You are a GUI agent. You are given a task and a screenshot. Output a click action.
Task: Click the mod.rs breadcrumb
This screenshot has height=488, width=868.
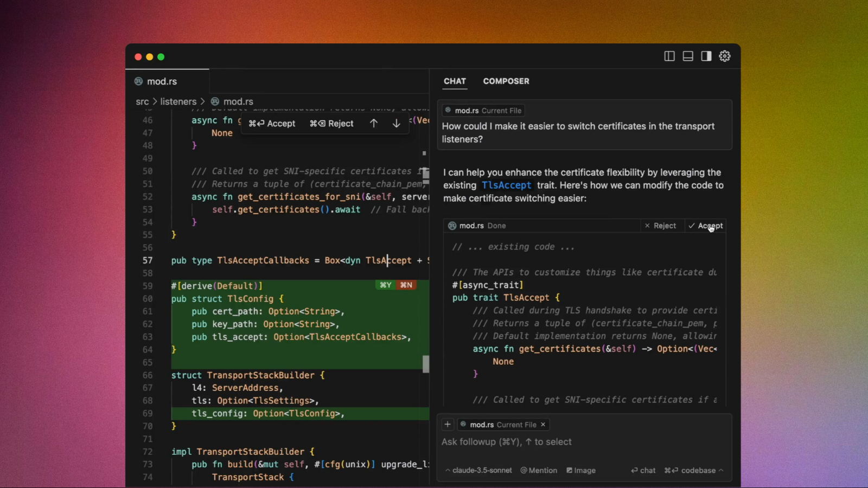(232, 101)
